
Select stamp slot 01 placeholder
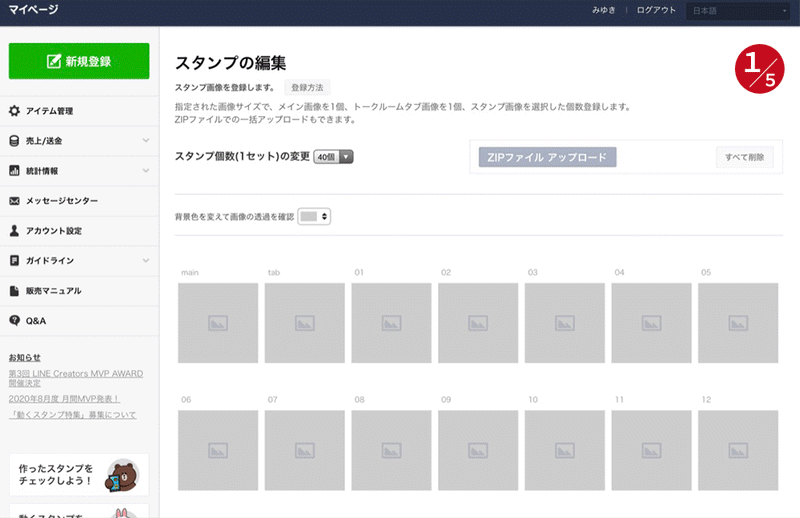tap(391, 323)
